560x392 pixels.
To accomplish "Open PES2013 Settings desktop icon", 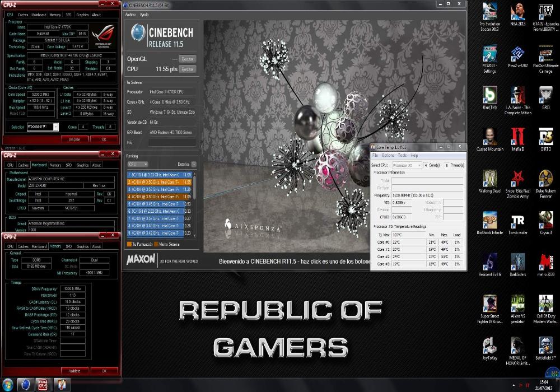I will coord(489,59).
